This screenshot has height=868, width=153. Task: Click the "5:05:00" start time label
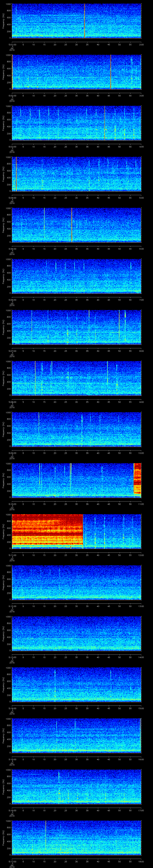click(x=12, y=249)
